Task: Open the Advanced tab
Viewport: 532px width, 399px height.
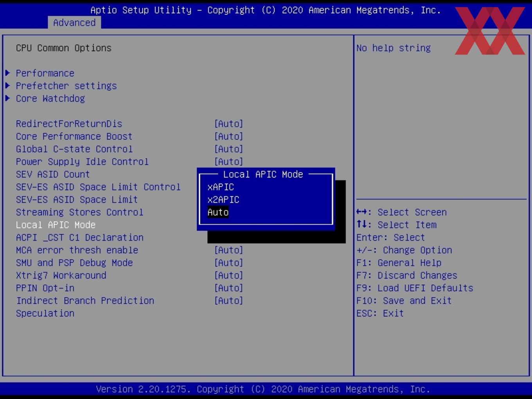Action: pyautogui.click(x=74, y=23)
